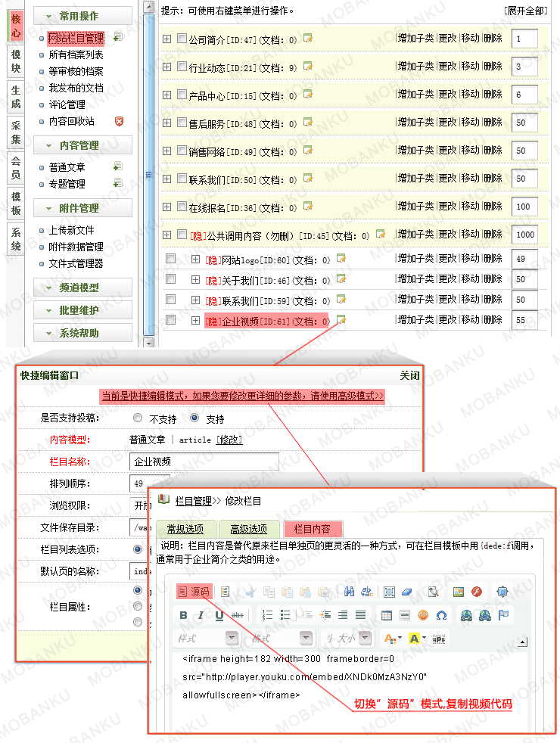Screen dimensions: 560x743
Task: Click the Insert Link icon in editor
Action: pos(467,615)
